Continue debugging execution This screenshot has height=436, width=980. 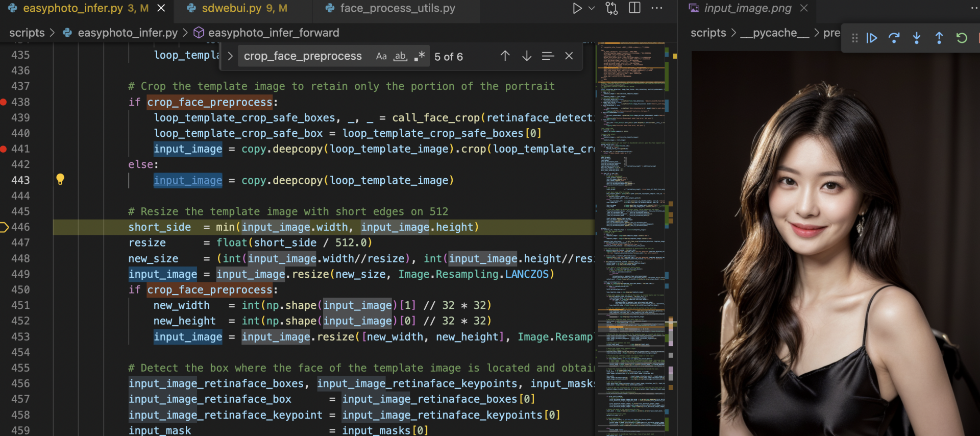tap(872, 38)
